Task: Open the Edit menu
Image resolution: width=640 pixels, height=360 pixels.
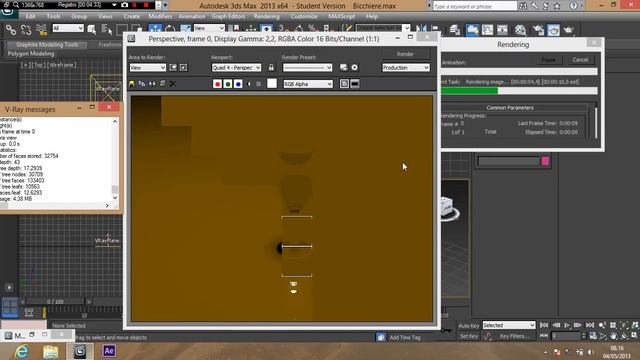Action: pos(30,16)
